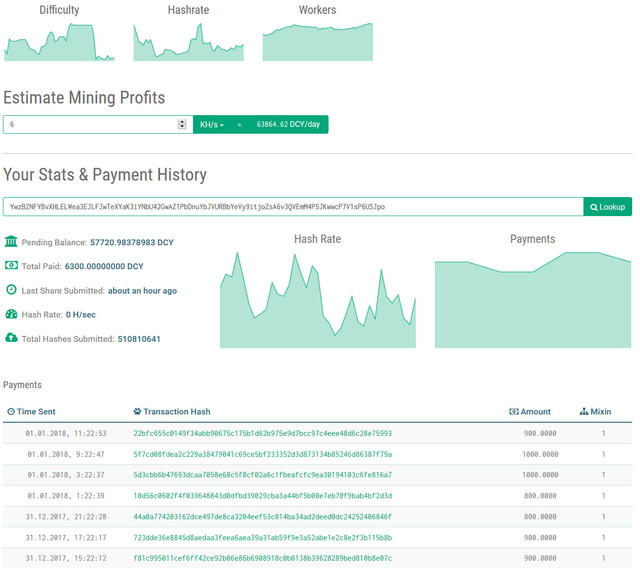Click the Mixin sitemap header icon

coord(584,412)
